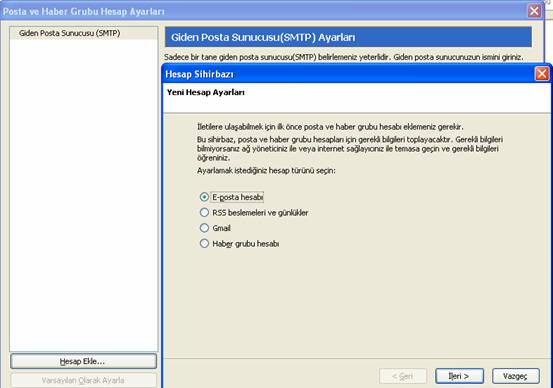Click the disabled < Geri button
Image resolution: width=553 pixels, height=388 pixels.
pyautogui.click(x=403, y=376)
